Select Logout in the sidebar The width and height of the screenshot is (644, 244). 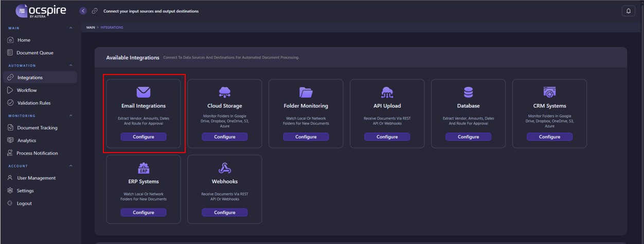click(x=24, y=203)
